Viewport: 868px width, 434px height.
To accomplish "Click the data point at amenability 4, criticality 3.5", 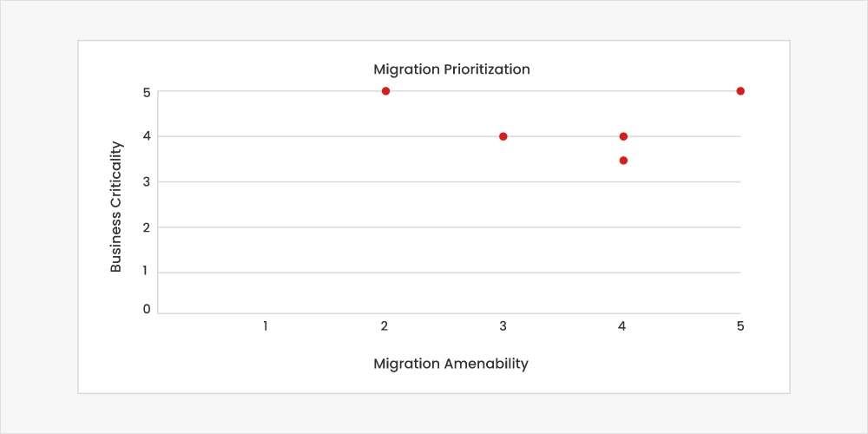I will [623, 160].
